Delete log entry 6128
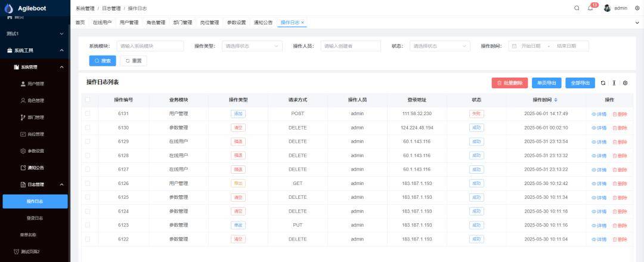The width and height of the screenshot is (644, 262). (620, 156)
